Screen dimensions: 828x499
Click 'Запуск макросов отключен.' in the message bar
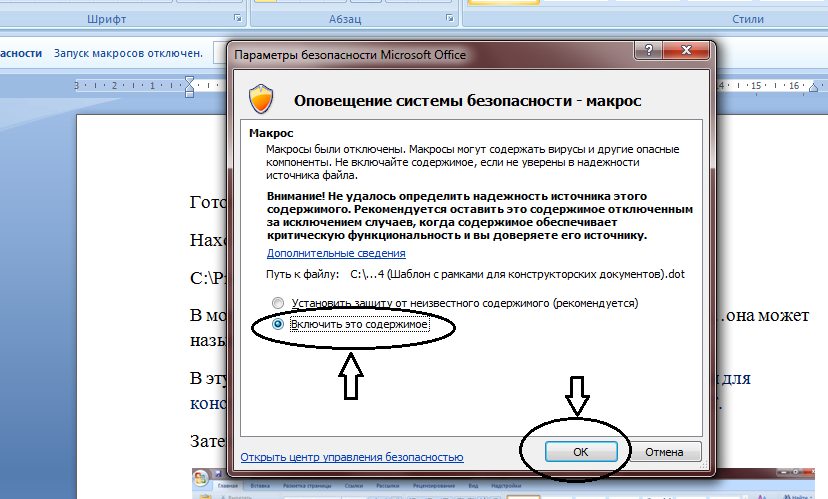pyautogui.click(x=128, y=53)
